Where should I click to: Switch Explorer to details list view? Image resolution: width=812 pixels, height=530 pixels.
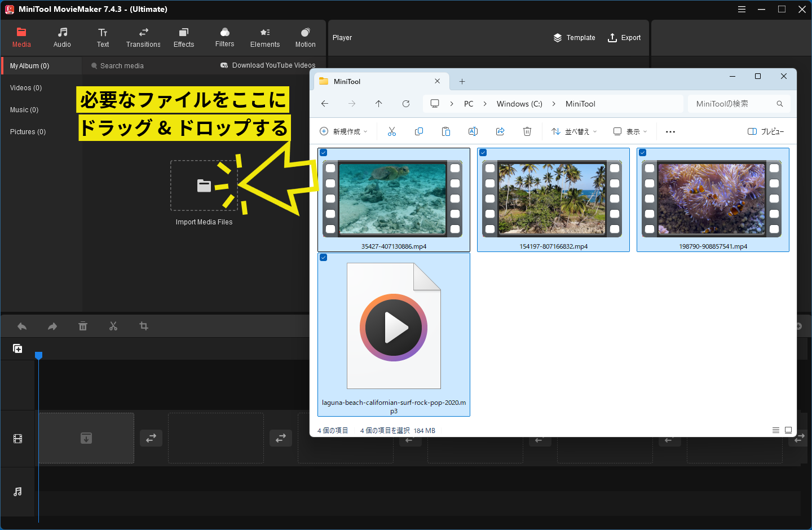coord(776,430)
